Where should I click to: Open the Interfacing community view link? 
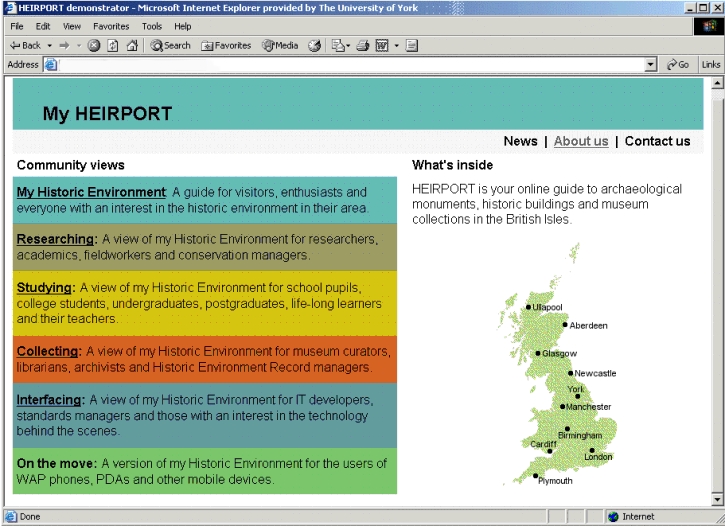tap(49, 399)
